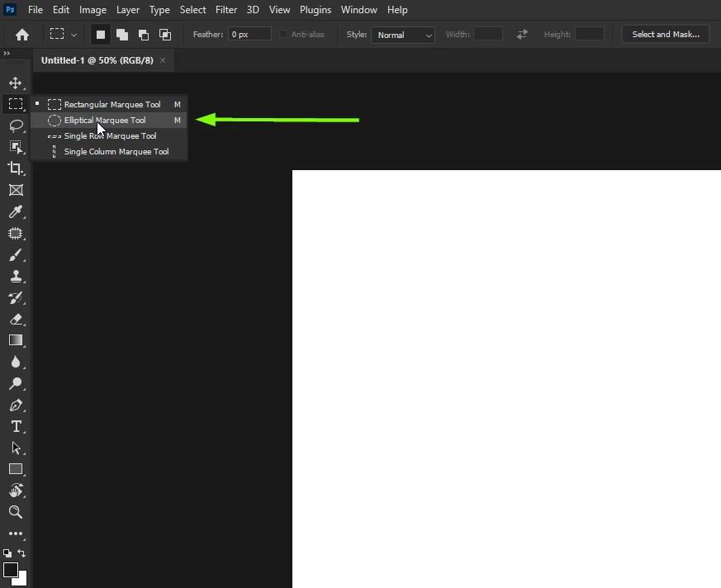The height and width of the screenshot is (588, 721).
Task: Toggle the Anti-alias checkbox
Action: point(283,34)
